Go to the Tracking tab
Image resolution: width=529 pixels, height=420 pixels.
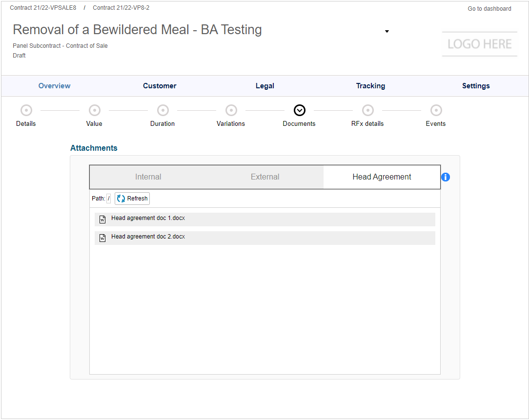pyautogui.click(x=370, y=86)
